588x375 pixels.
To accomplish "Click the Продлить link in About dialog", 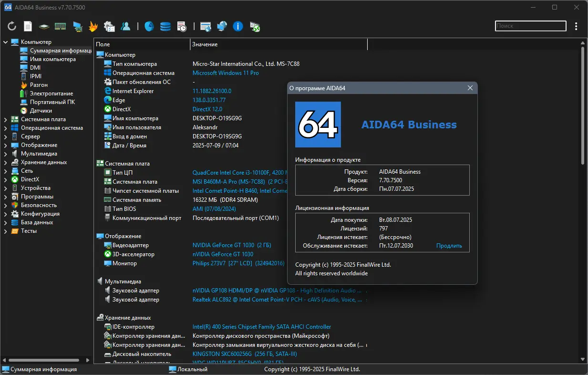I will tap(449, 246).
